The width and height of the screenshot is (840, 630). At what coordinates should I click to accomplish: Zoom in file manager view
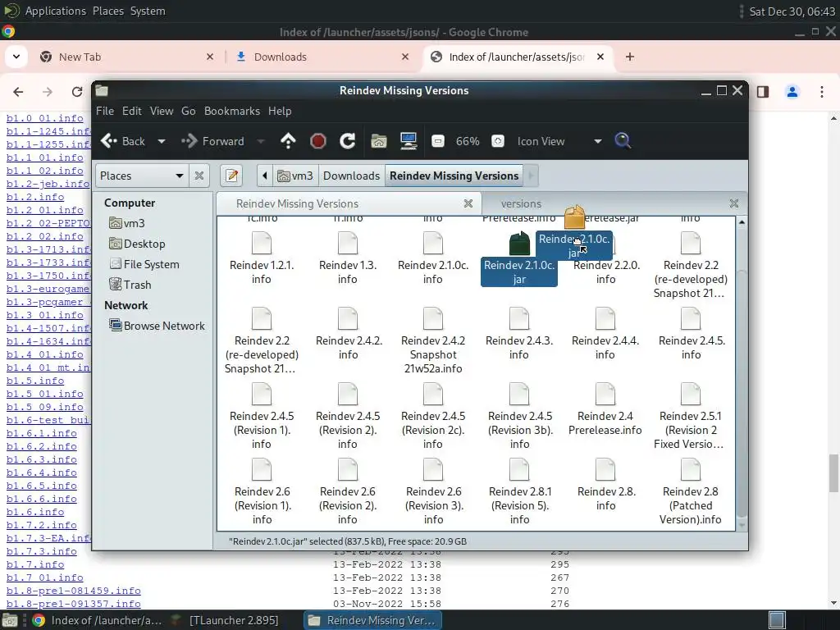pos(498,141)
